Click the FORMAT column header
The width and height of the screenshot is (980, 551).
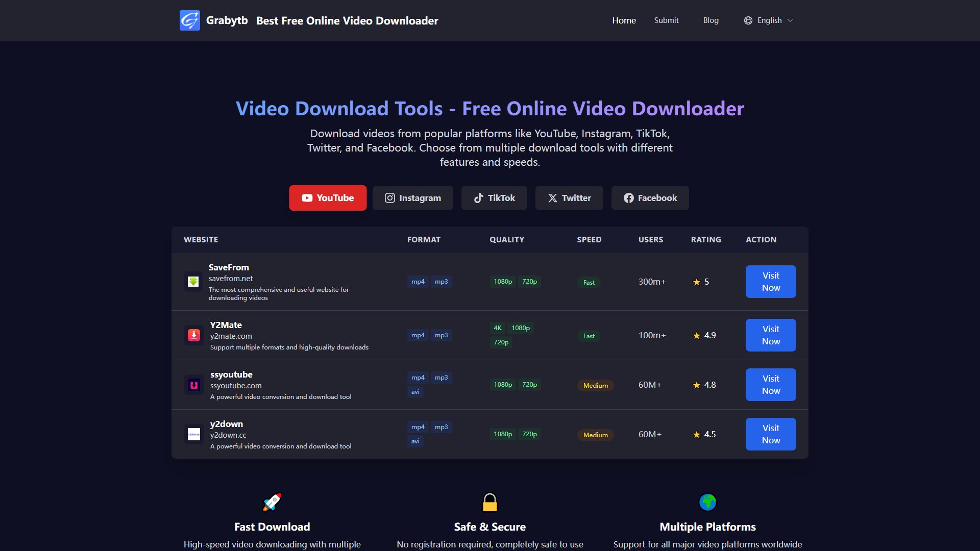tap(424, 240)
